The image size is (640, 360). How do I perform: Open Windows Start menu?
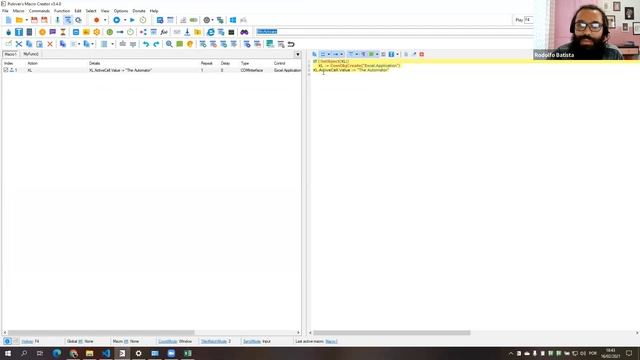pos(8,353)
